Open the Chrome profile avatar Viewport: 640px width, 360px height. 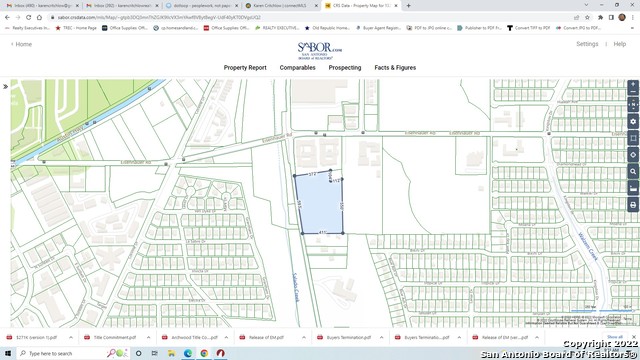(x=622, y=18)
